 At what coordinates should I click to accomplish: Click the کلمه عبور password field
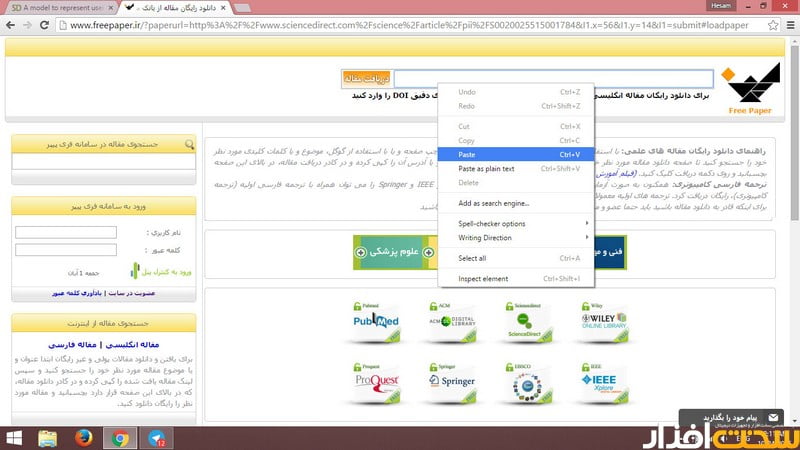pos(66,249)
